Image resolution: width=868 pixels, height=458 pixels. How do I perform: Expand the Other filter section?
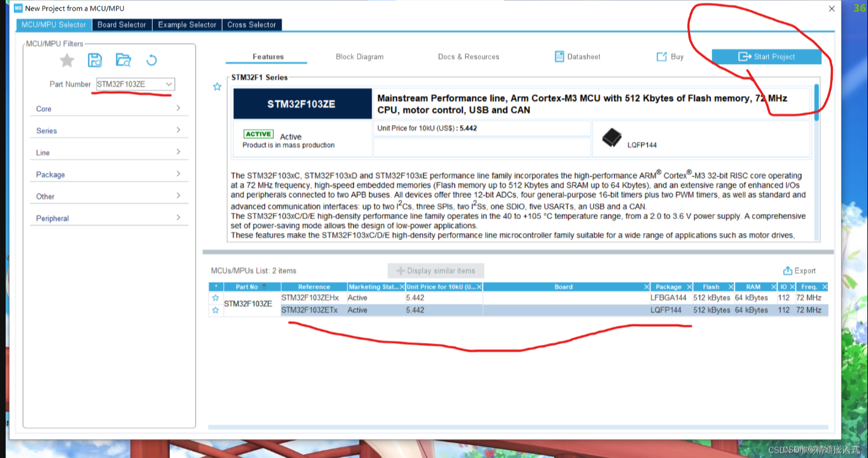(109, 197)
